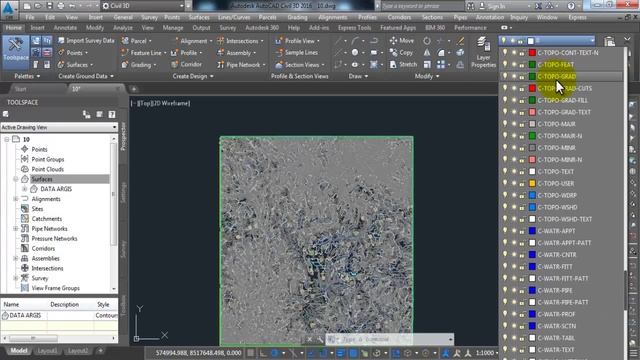Click the Catchments tree icon
Viewport: 640px width, 360px height.
point(24,219)
